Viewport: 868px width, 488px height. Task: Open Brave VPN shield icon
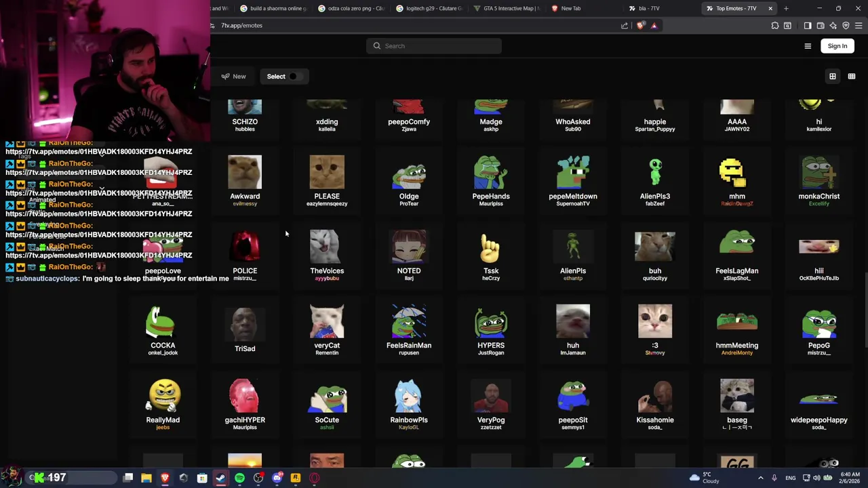coord(846,26)
